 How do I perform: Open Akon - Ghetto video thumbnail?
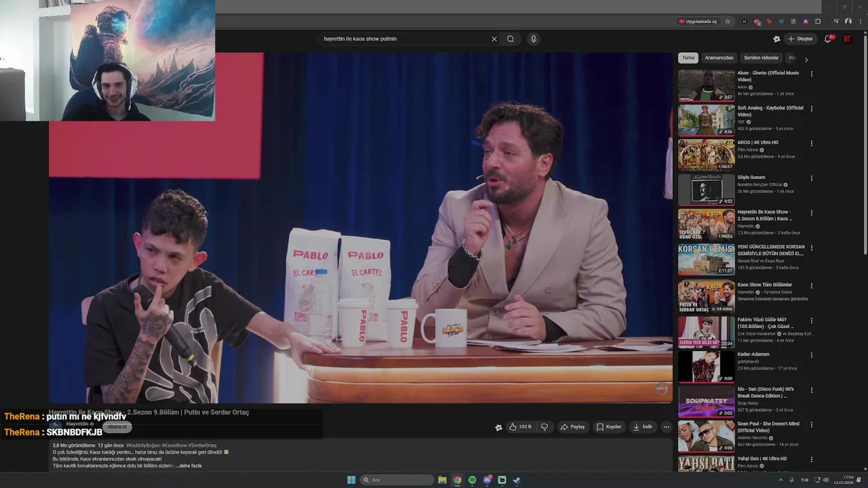pos(706,85)
